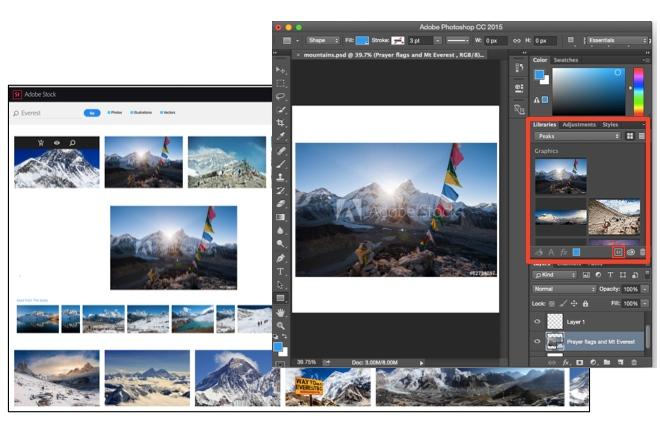Delete layer with Layers panel trash icon
Screen dimensions: 660x440
tap(634, 362)
